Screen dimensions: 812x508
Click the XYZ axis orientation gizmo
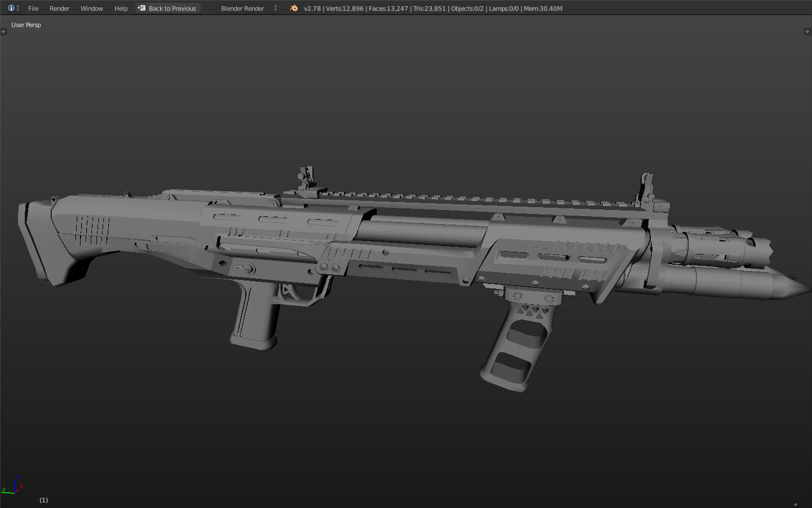pos(12,485)
